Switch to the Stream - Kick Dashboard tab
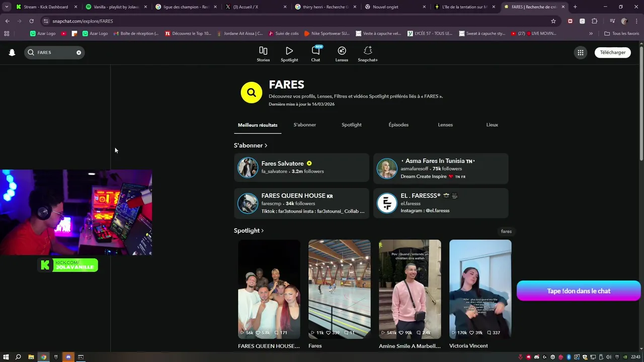 tap(46, 7)
